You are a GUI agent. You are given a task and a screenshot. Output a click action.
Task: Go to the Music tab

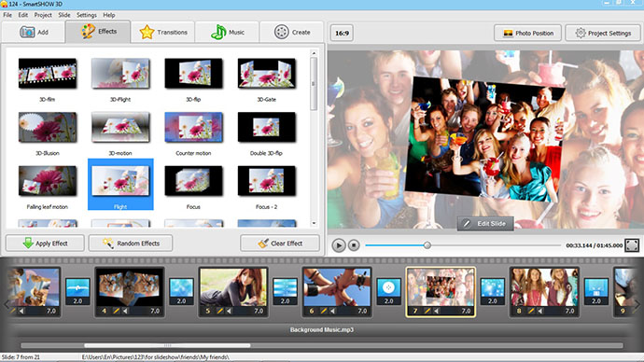click(227, 32)
